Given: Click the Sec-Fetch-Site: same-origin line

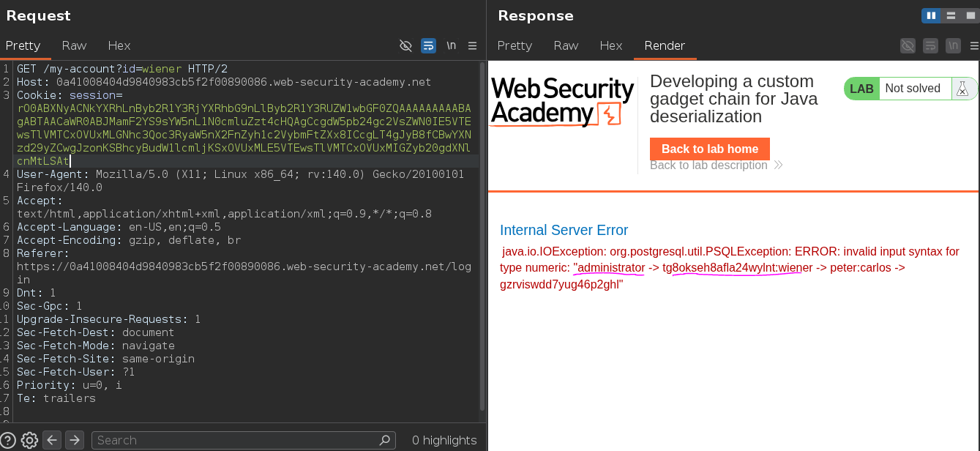Looking at the screenshot, I should click(105, 359).
